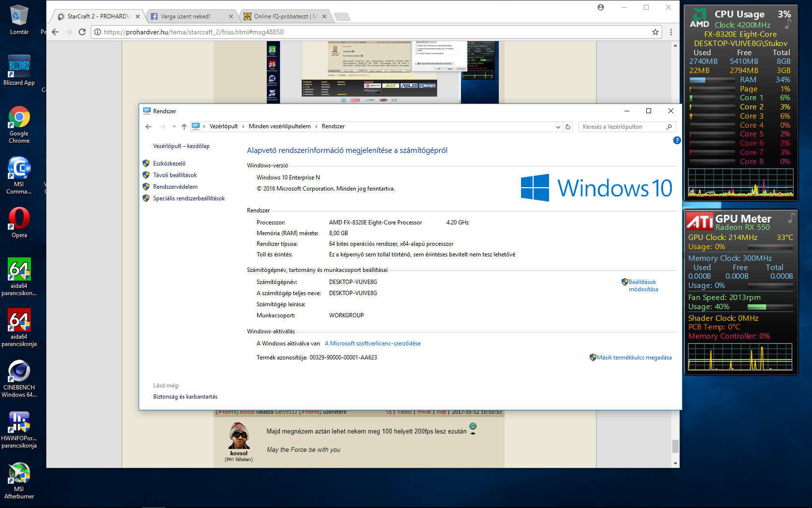
Task: Open Rendszervédelem link
Action: click(x=175, y=187)
